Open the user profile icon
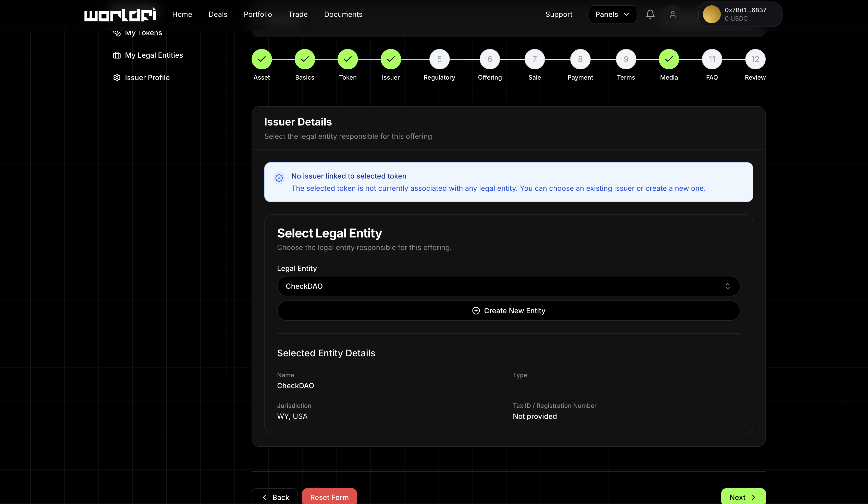Image resolution: width=868 pixels, height=504 pixels. pos(672,14)
